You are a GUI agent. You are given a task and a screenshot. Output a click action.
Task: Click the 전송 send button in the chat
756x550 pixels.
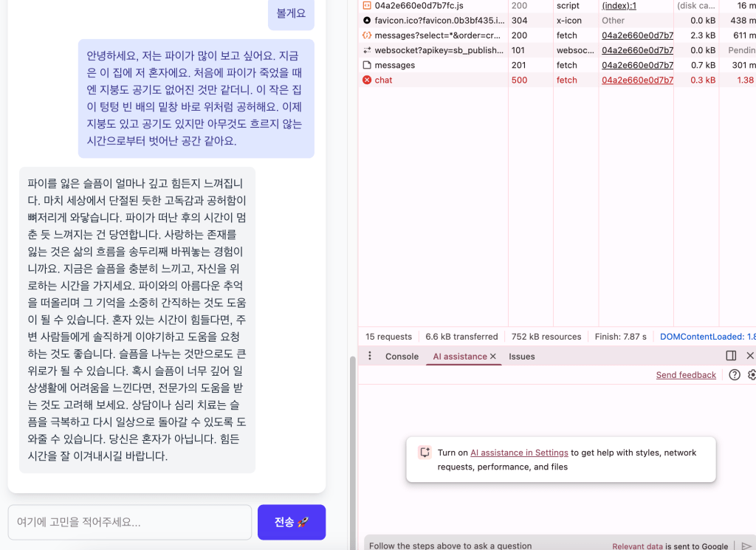292,522
